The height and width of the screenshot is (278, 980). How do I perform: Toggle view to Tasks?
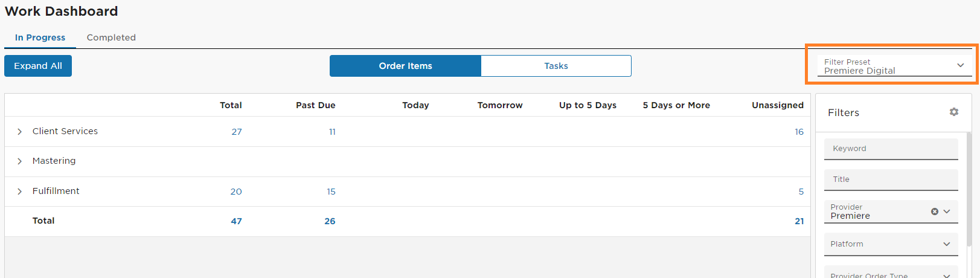pos(556,66)
